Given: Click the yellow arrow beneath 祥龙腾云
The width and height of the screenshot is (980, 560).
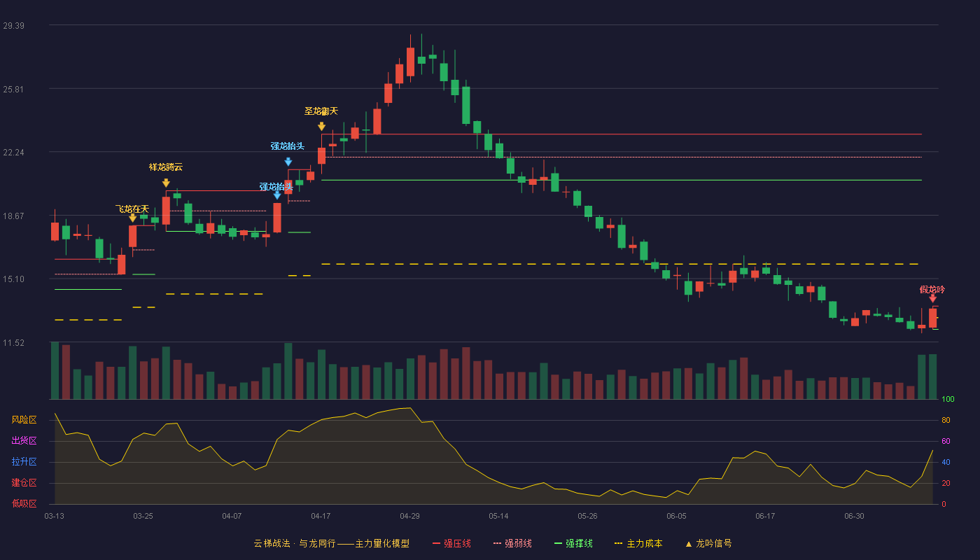Looking at the screenshot, I should [166, 183].
